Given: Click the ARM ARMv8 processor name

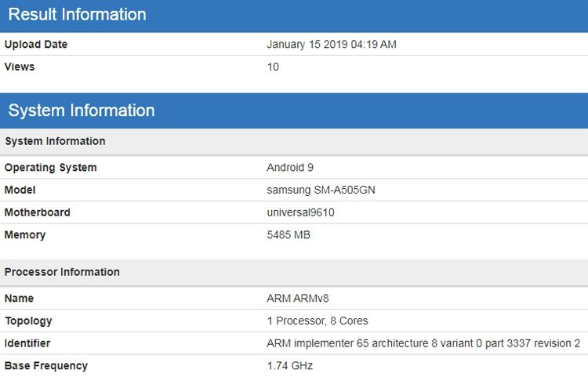Looking at the screenshot, I should 298,299.
